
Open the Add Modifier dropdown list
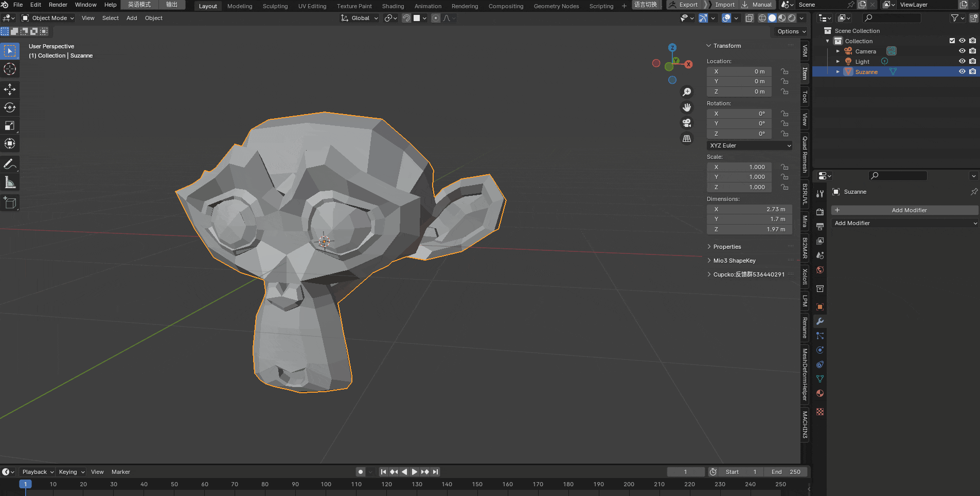pyautogui.click(x=905, y=223)
